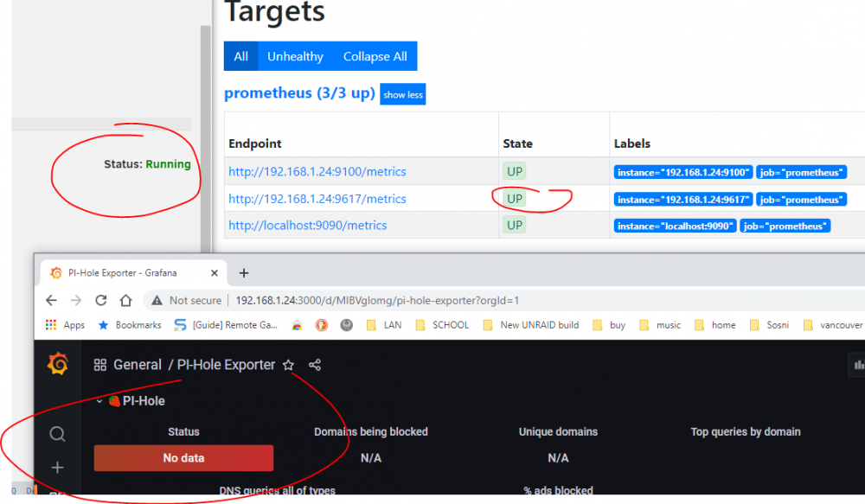Open a new browser tab
This screenshot has width=865, height=504.
click(x=244, y=273)
